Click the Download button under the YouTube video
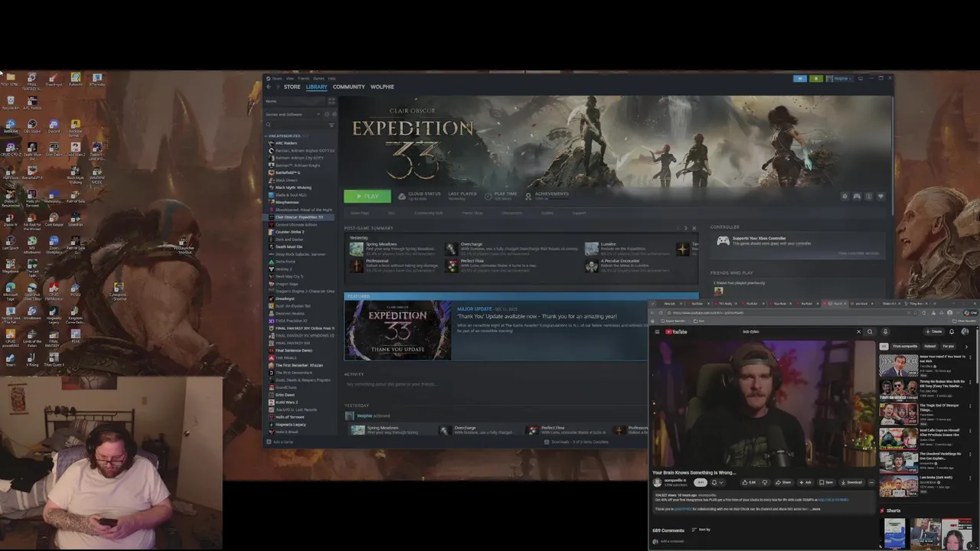Screen dimensions: 980x551 point(851,482)
